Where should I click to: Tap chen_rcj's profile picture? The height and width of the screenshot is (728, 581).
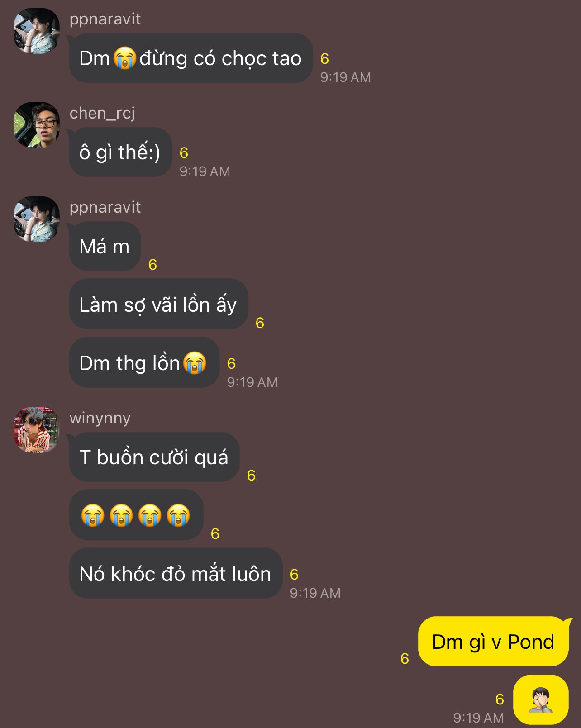37,125
